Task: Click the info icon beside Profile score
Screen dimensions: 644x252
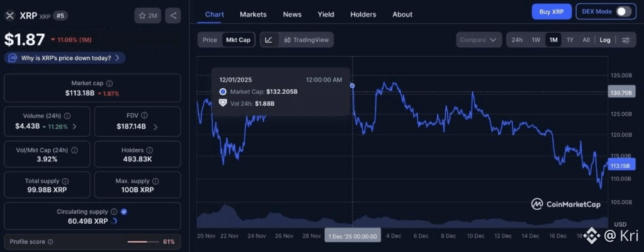Action: point(50,242)
